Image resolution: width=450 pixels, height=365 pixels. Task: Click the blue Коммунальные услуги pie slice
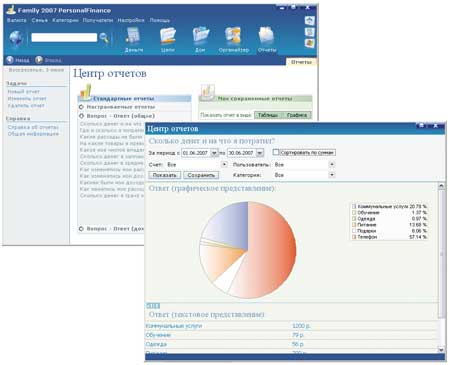[230, 227]
